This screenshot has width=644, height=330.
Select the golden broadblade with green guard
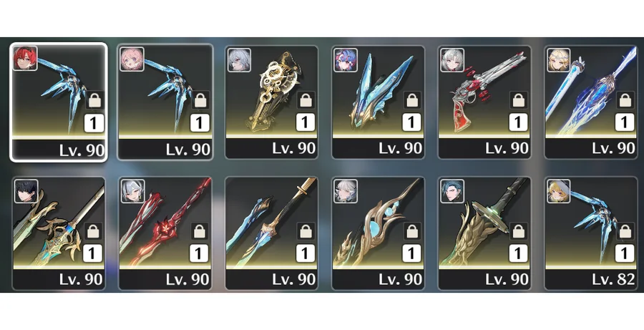[484, 233]
